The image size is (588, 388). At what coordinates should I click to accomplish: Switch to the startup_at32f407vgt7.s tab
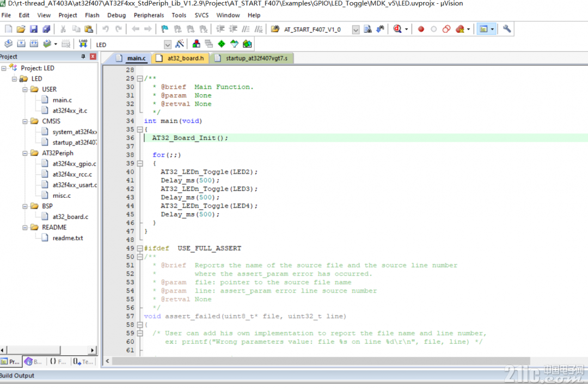(x=252, y=58)
